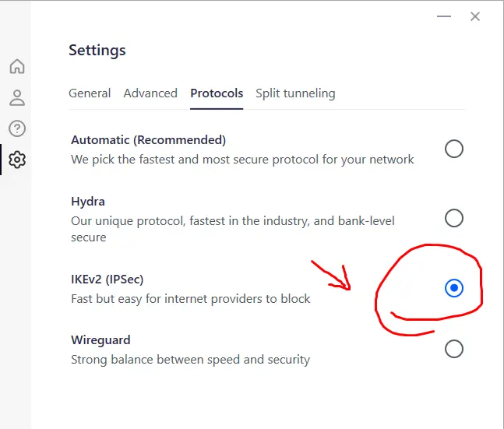This screenshot has height=429, width=504.
Task: Open the Settings gear icon
Action: coord(17,160)
